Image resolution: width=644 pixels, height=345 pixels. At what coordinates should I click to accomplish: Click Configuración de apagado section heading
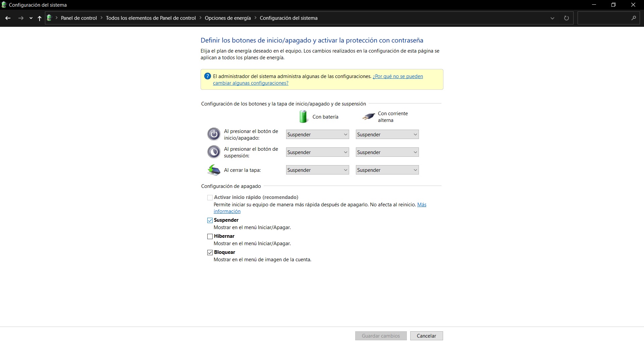click(231, 186)
